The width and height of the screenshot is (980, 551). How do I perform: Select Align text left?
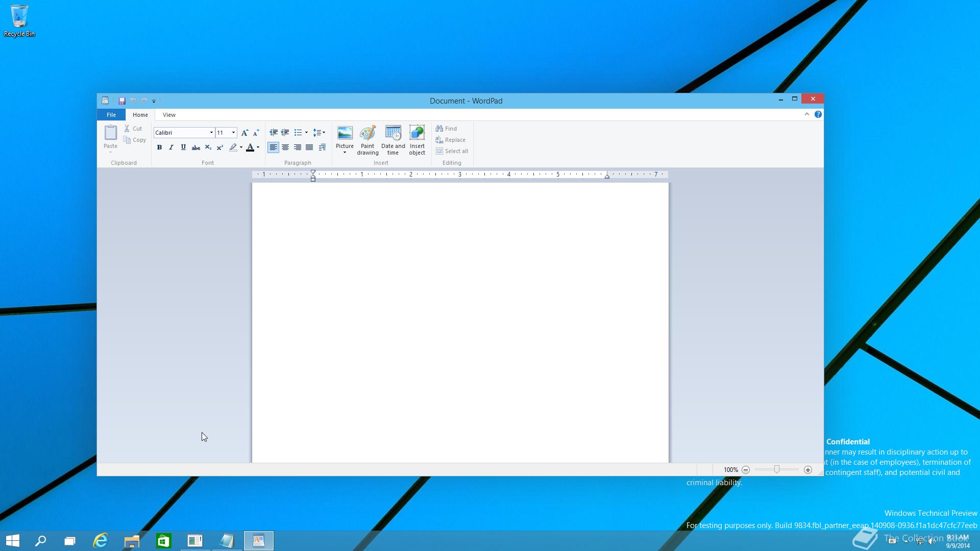point(274,147)
